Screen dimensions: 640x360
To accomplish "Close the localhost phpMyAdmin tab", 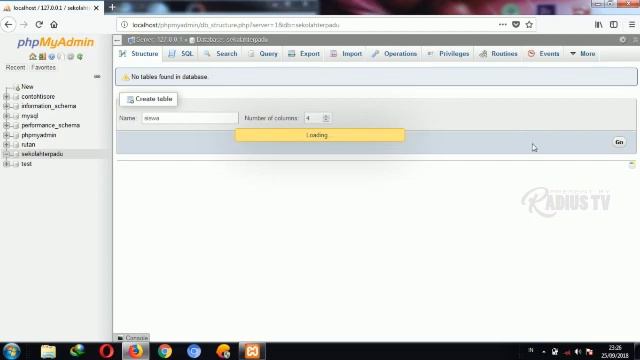I will coord(96,8).
